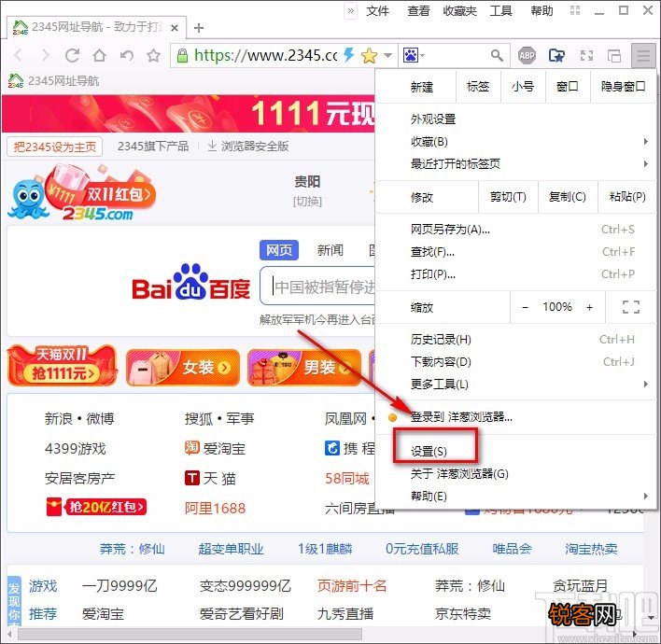661x644 pixels.
Task: Open the 新浪 site link
Action: click(58, 418)
